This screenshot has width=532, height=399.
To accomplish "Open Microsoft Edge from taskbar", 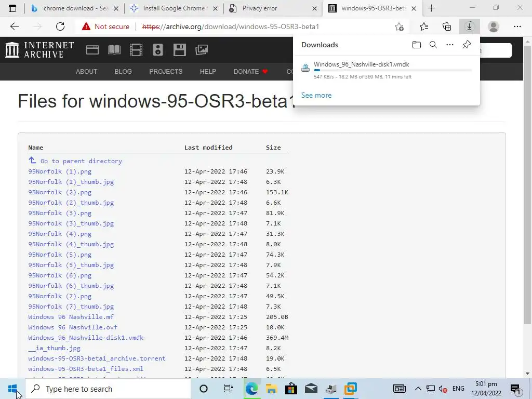I will tap(251, 389).
